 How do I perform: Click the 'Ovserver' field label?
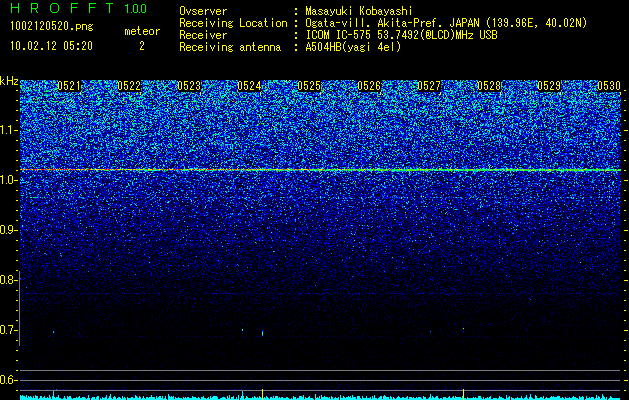coord(203,11)
